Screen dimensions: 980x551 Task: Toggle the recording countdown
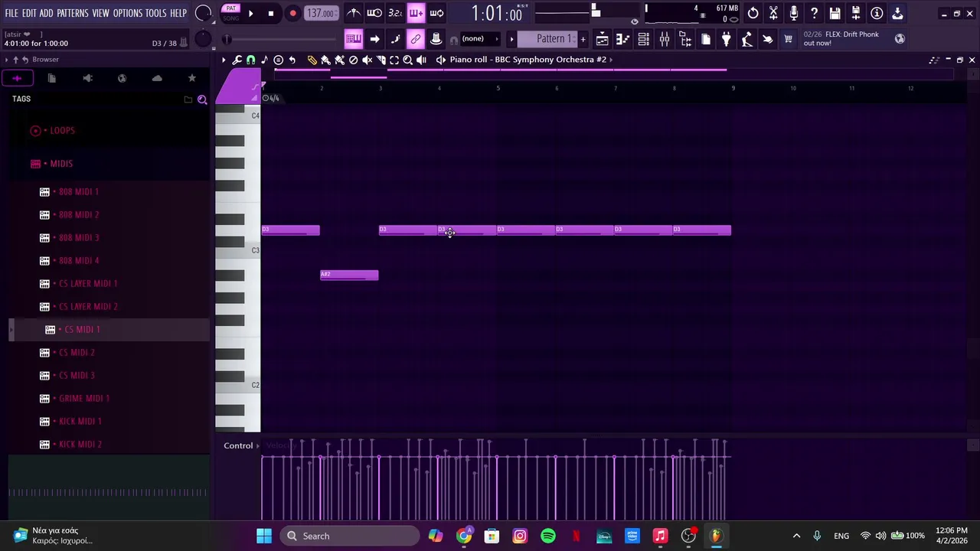[395, 13]
